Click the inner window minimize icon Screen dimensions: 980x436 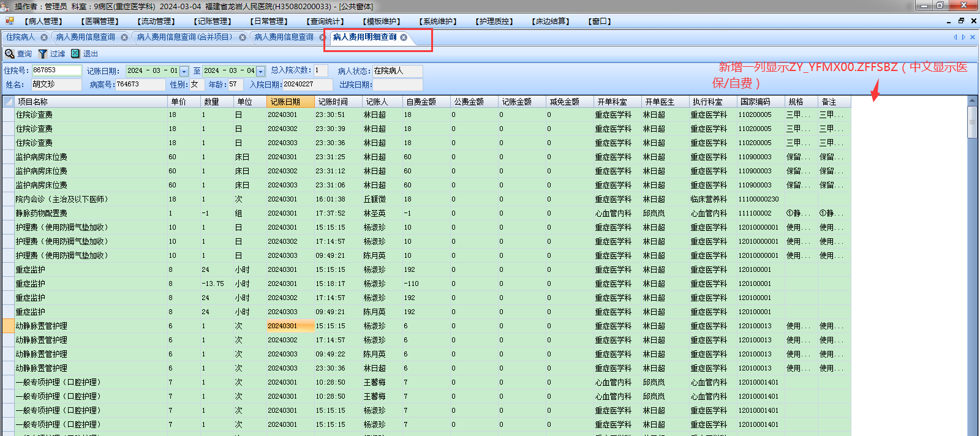949,21
